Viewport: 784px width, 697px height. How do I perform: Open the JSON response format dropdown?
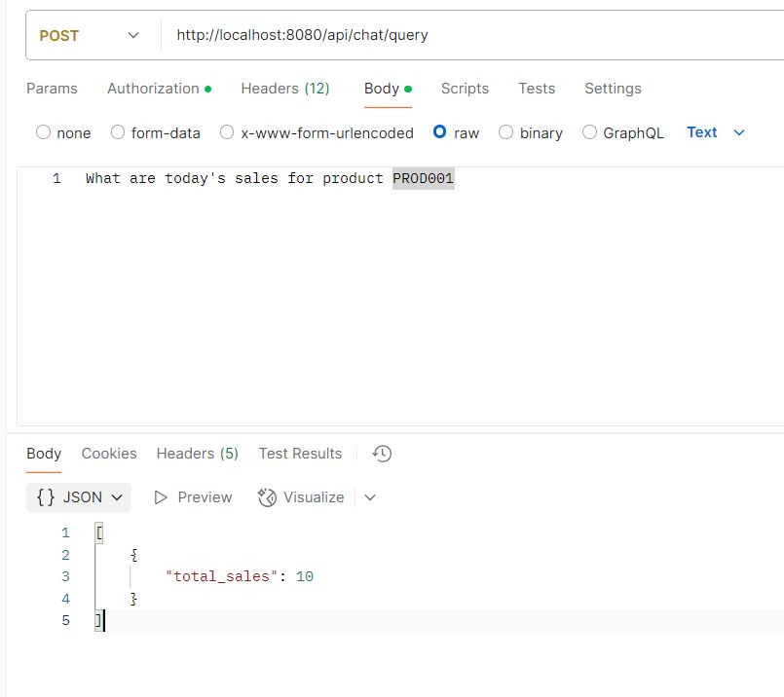pos(79,497)
